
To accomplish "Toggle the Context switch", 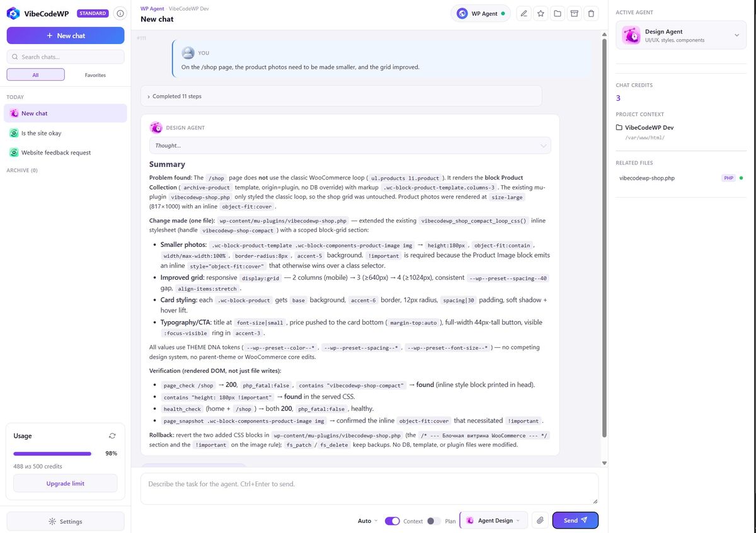I will tap(392, 521).
